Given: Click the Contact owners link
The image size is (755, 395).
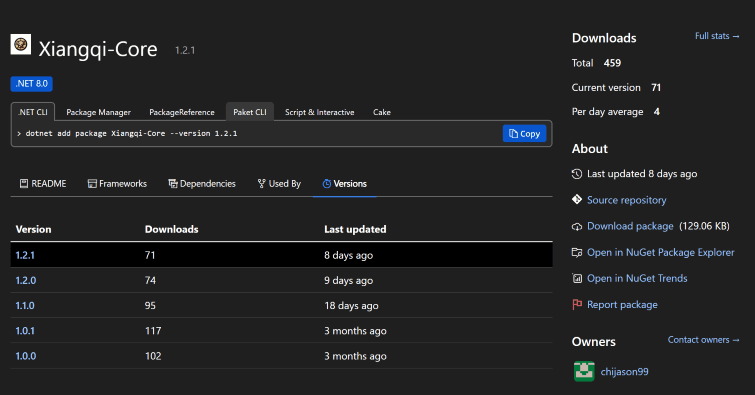Looking at the screenshot, I should pyautogui.click(x=703, y=340).
